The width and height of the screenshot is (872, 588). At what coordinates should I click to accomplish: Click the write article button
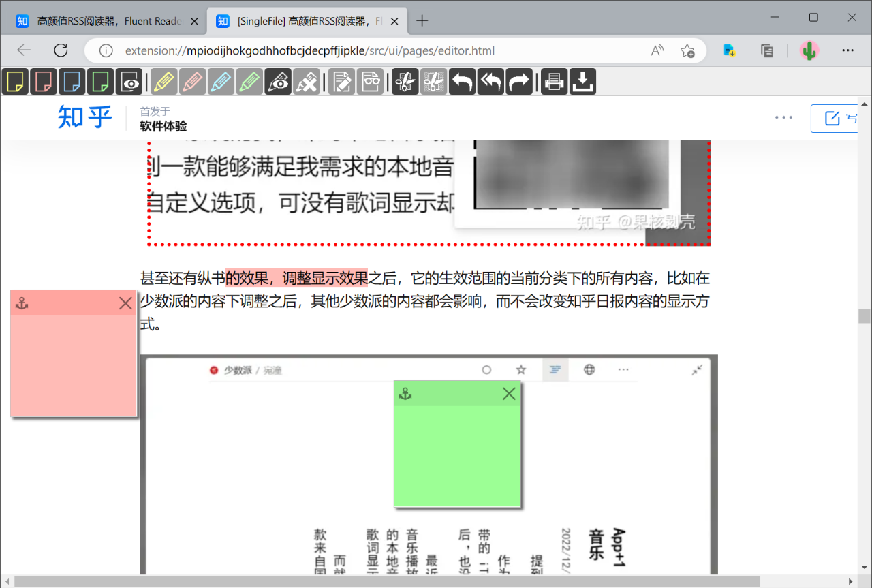(834, 119)
